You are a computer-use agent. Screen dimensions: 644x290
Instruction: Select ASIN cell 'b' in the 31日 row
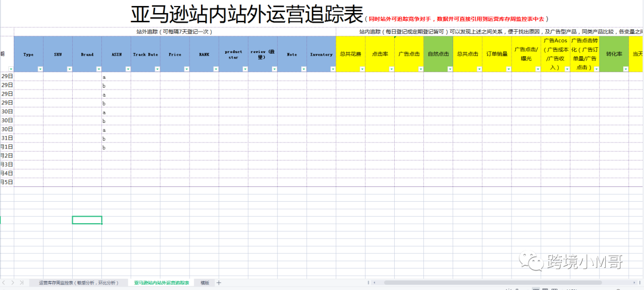pos(116,138)
